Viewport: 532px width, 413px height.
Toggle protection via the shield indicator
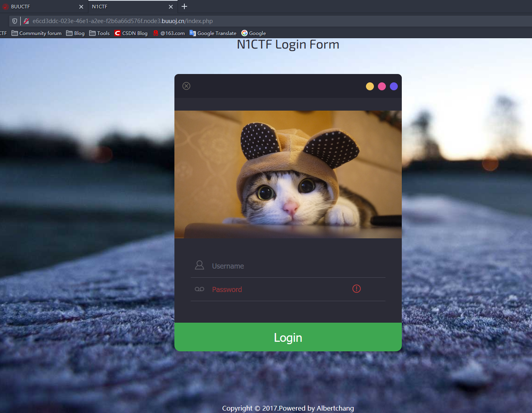pyautogui.click(x=14, y=21)
